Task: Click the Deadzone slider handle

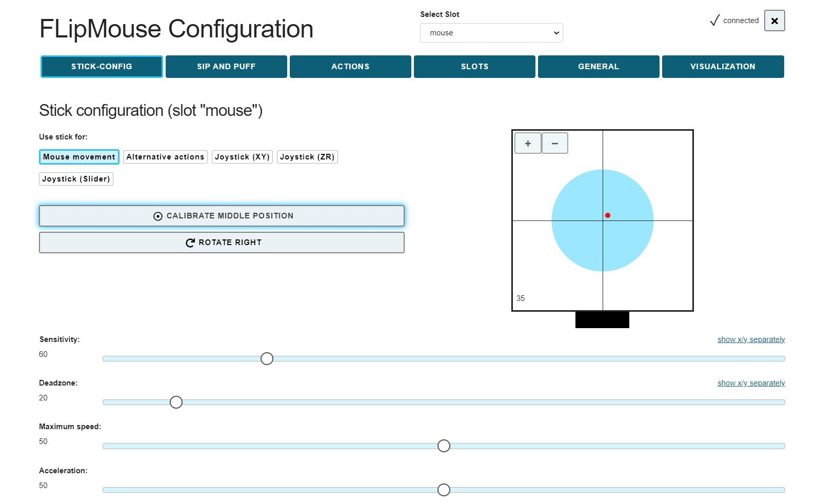Action: [176, 402]
